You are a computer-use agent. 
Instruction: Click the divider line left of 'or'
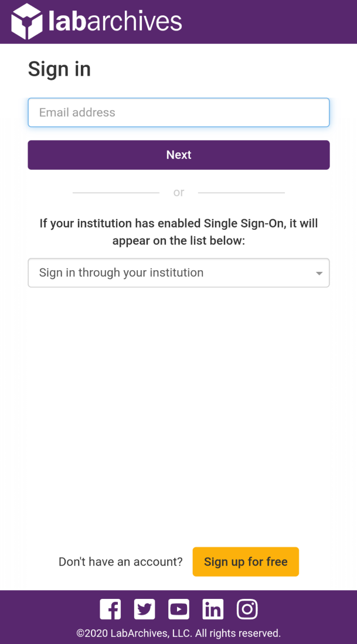[x=115, y=192]
